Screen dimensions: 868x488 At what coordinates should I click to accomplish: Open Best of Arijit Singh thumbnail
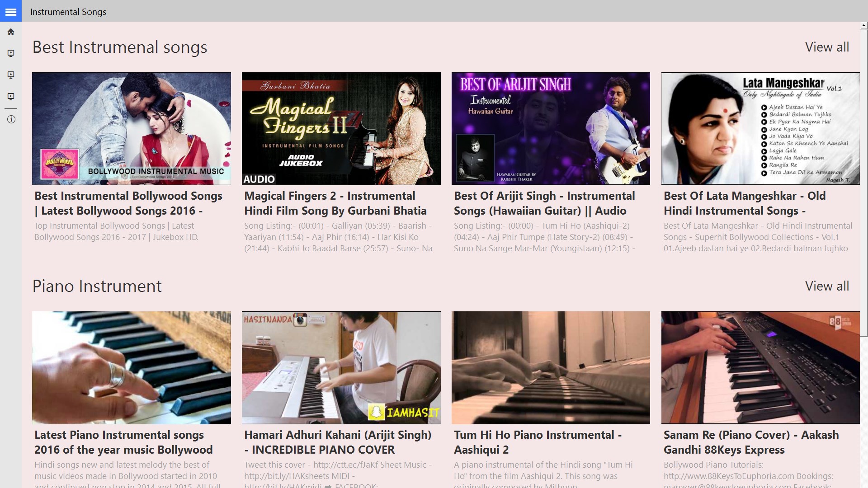point(550,129)
